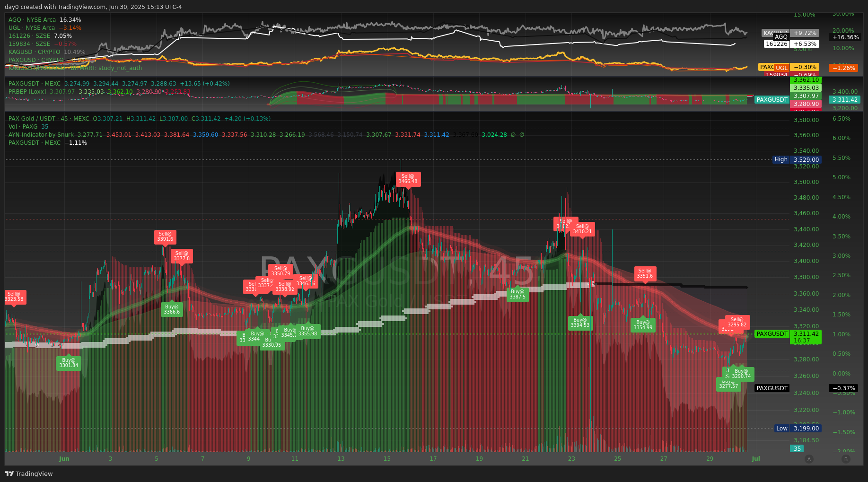Click the Sell@ 3295.82 marker
The image size is (868, 482).
tap(737, 323)
